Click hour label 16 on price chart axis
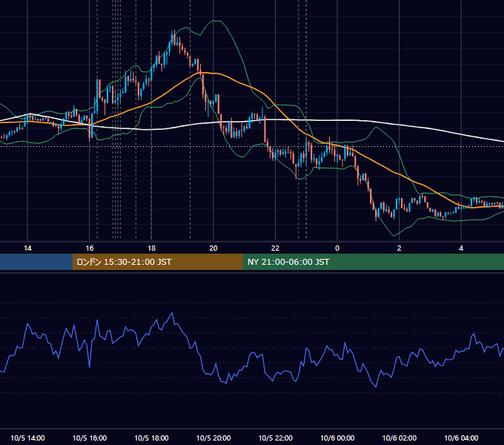 click(90, 248)
